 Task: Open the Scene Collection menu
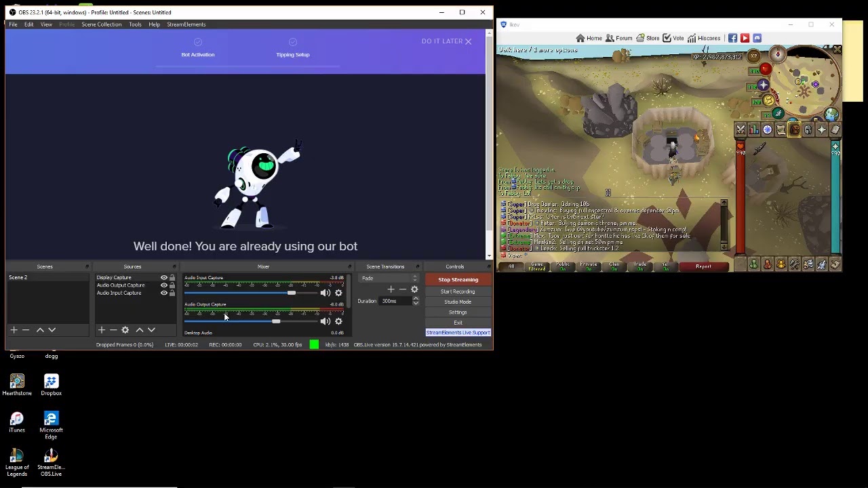pyautogui.click(x=102, y=24)
